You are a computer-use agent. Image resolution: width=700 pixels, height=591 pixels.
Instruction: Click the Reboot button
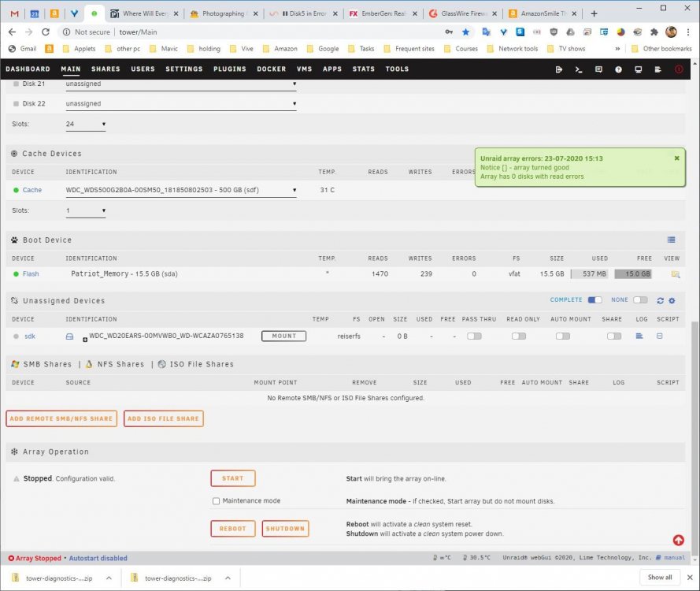(232, 529)
